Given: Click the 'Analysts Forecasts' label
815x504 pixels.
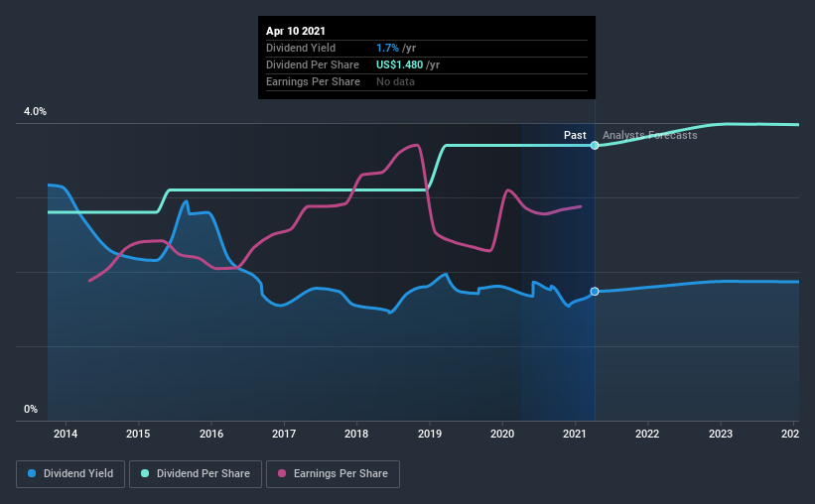Looking at the screenshot, I should (649, 135).
